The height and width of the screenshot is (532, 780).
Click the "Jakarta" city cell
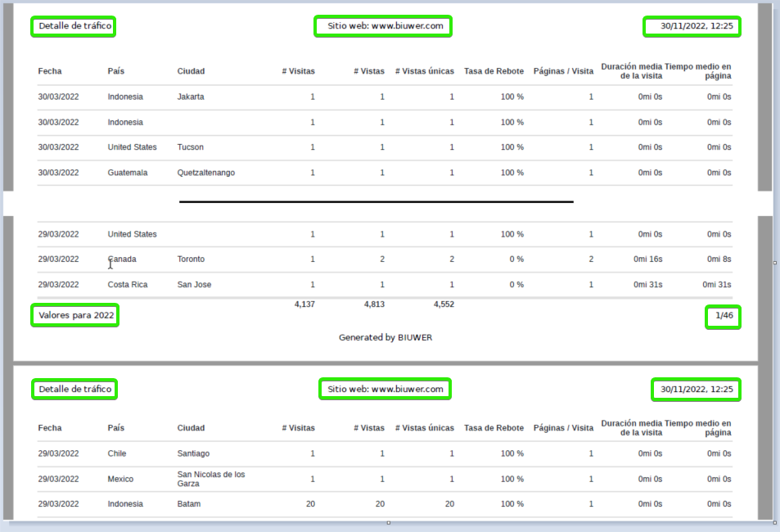point(191,97)
